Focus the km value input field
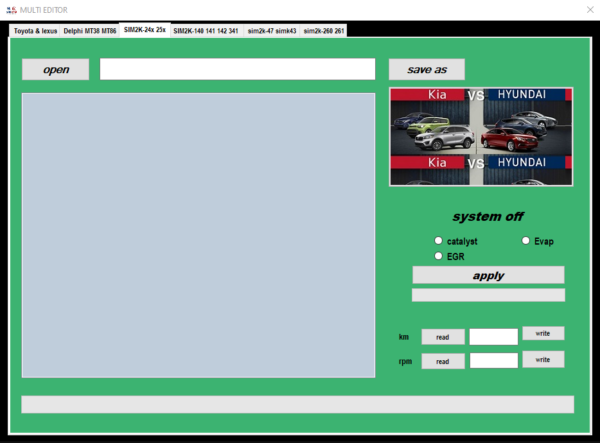Image resolution: width=600 pixels, height=443 pixels. (494, 337)
